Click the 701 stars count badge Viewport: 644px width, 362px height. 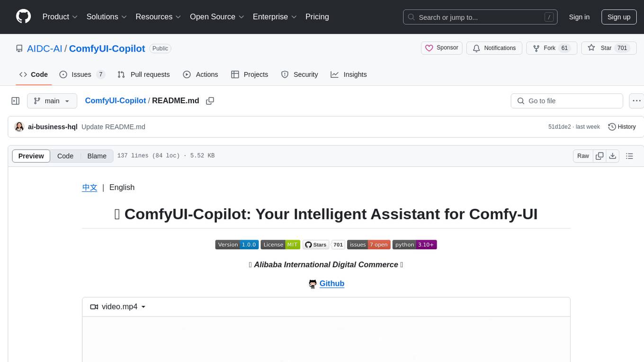(x=338, y=244)
